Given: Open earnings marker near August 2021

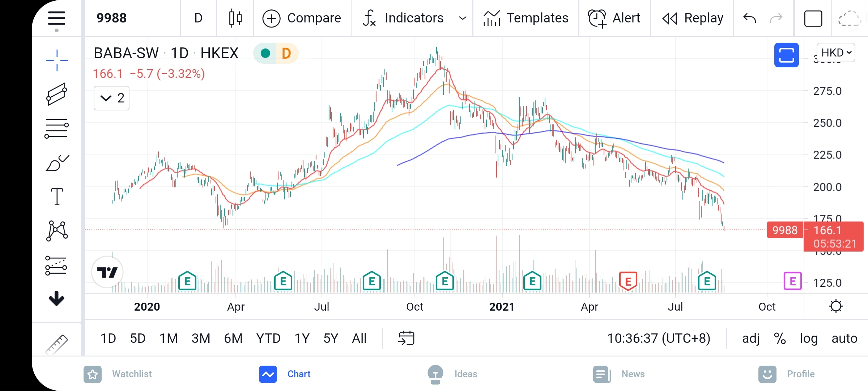Looking at the screenshot, I should point(707,281).
